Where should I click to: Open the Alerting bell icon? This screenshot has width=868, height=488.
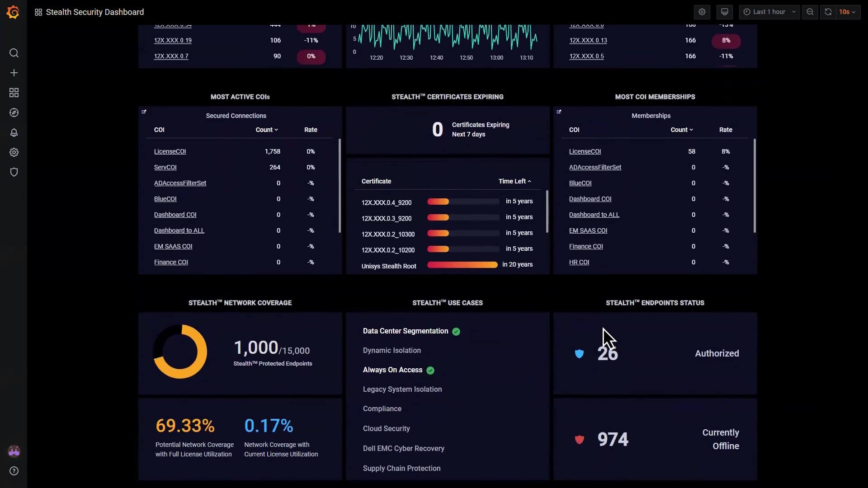click(x=14, y=133)
